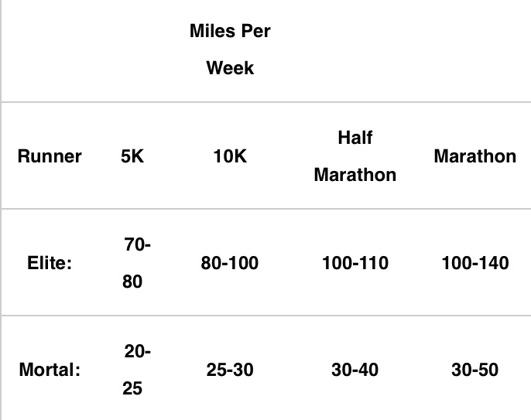Click the 100-140 marathon mileage cell
The height and width of the screenshot is (420, 531).
point(474,263)
